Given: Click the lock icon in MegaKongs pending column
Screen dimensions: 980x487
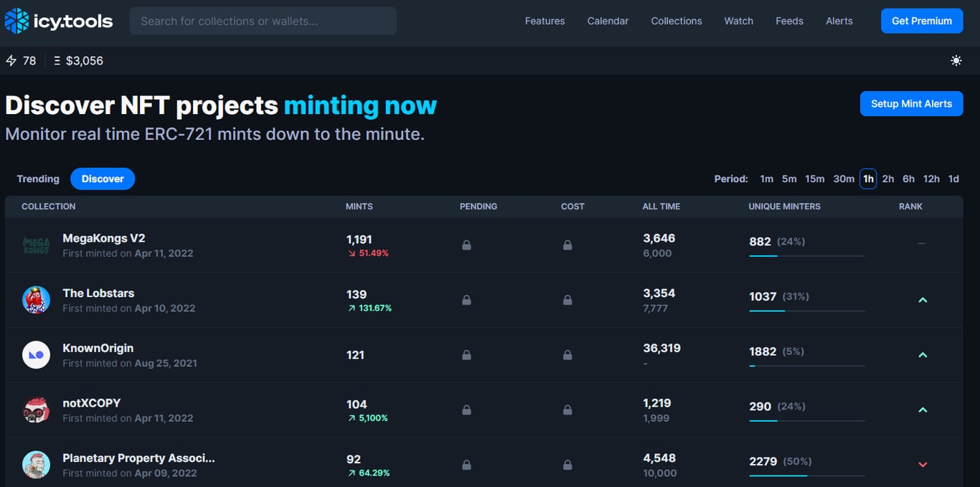Looking at the screenshot, I should click(x=466, y=245).
